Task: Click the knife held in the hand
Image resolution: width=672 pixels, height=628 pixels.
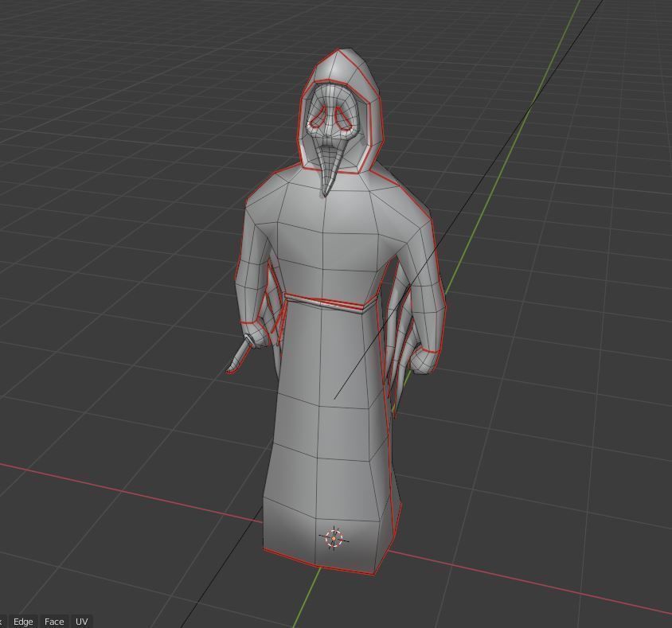Action: point(240,354)
